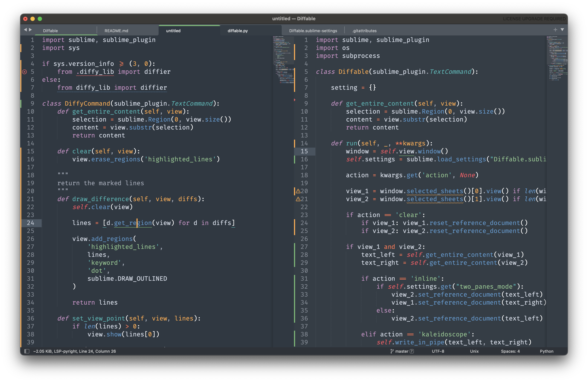Click the master git branch indicator
The image size is (588, 382).
click(402, 351)
